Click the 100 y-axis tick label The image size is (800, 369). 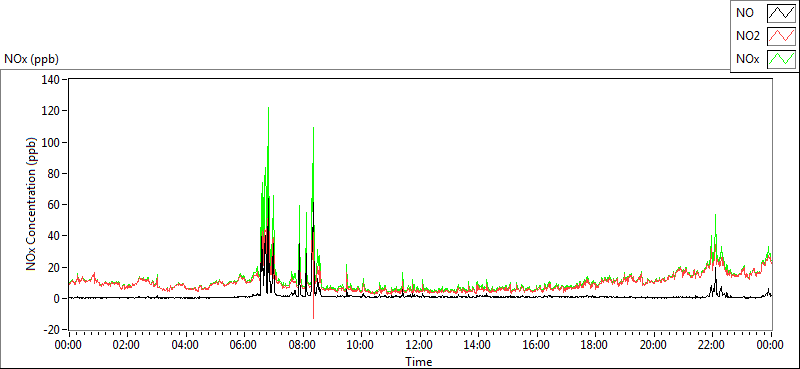(53, 142)
